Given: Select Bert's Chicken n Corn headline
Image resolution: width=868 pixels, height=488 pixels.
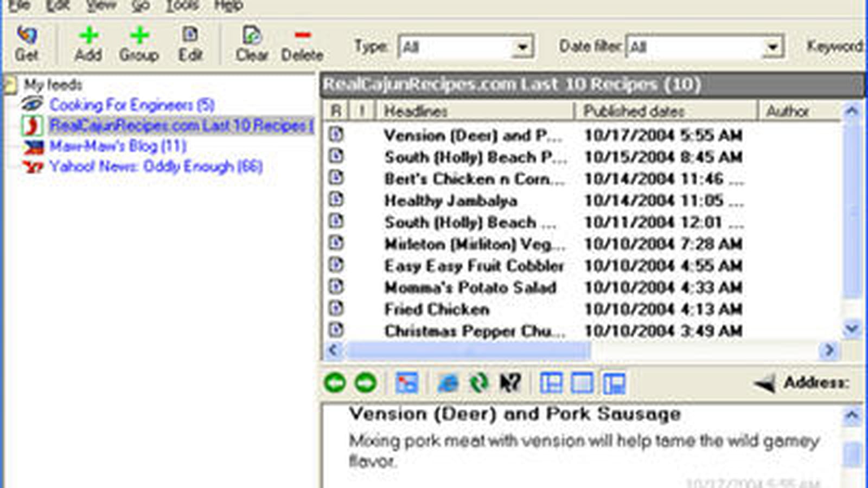Looking at the screenshot, I should pos(475,179).
